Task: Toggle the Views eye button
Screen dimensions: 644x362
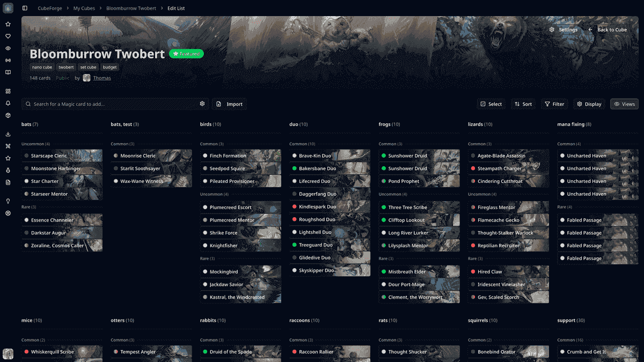Action: [624, 104]
